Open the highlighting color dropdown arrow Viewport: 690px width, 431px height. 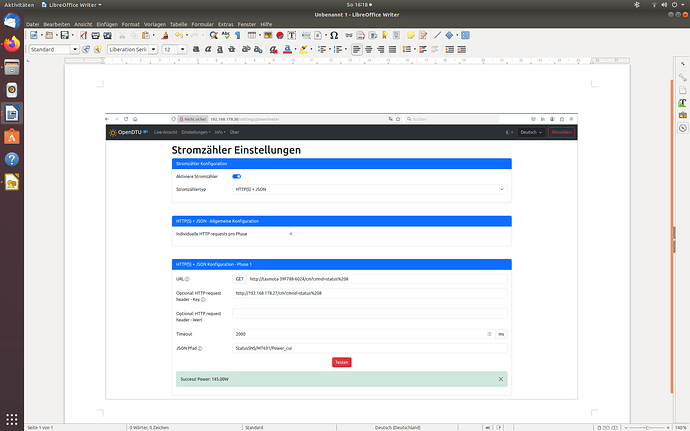tap(311, 49)
